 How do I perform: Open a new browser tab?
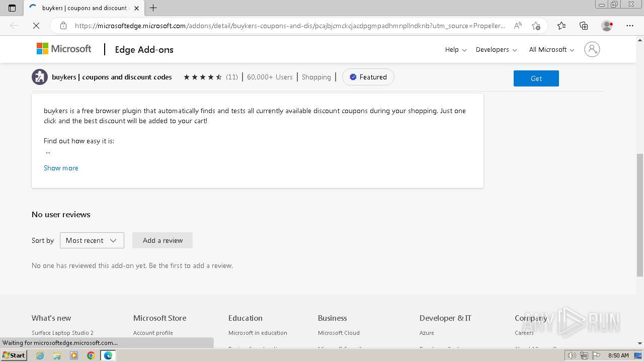(153, 8)
